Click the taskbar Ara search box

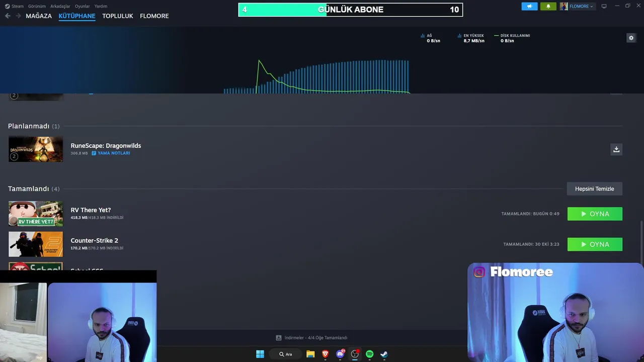click(x=286, y=354)
